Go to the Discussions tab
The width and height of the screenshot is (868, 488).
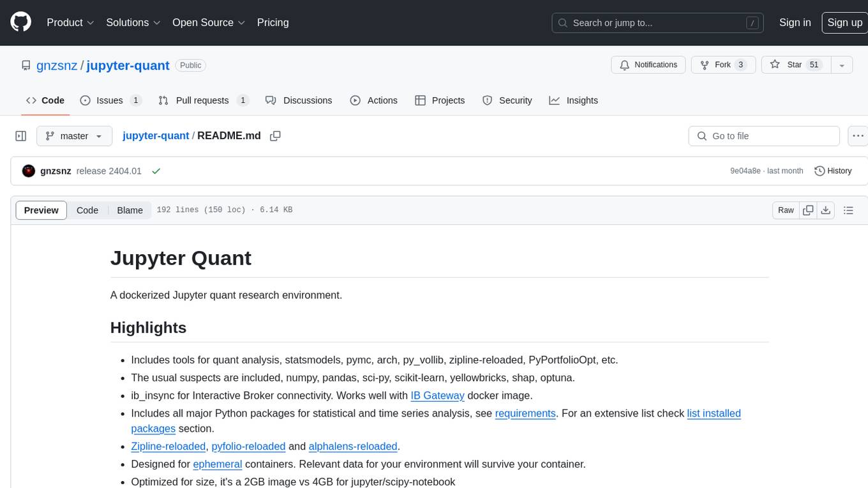coord(299,100)
